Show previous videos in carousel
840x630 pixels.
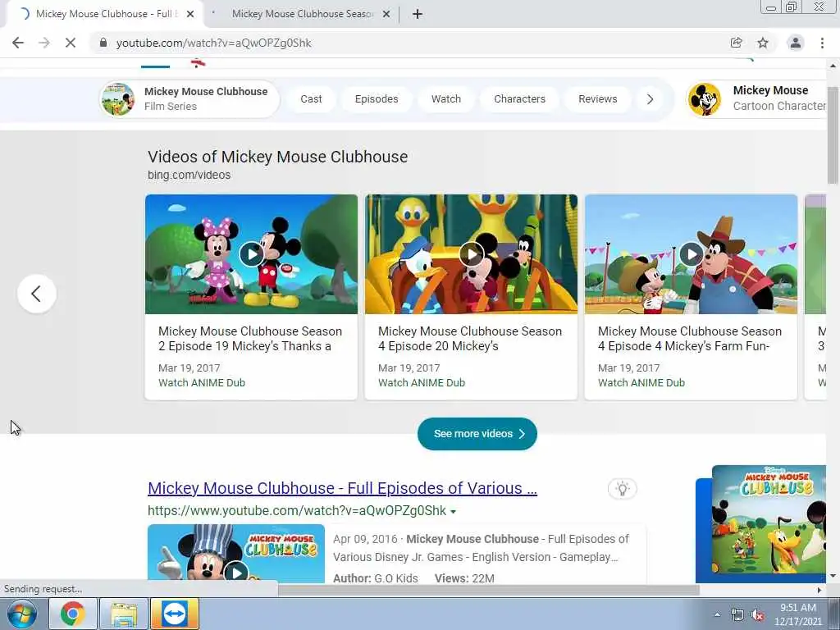coord(36,294)
